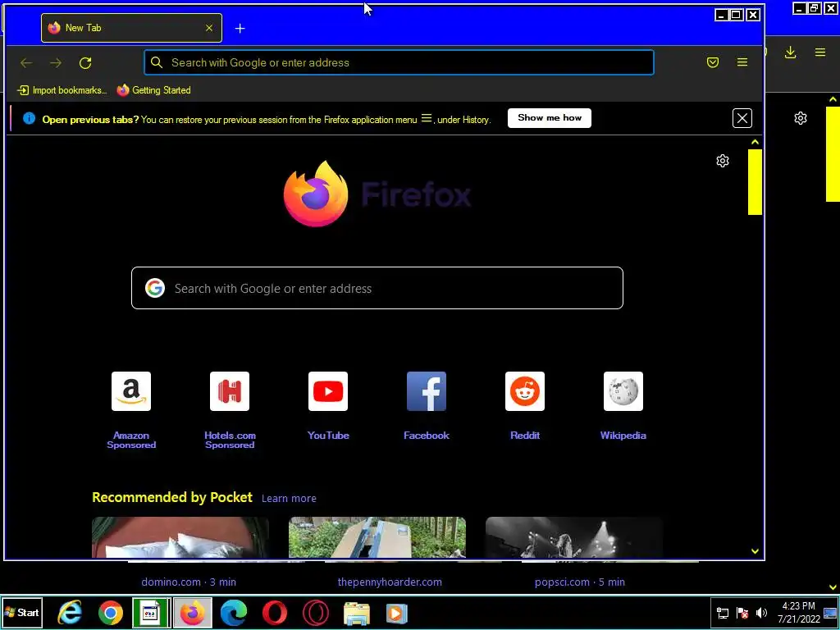Open the green window taskbar button beside Chrome
Screen dimensions: 840x630
[151, 612]
